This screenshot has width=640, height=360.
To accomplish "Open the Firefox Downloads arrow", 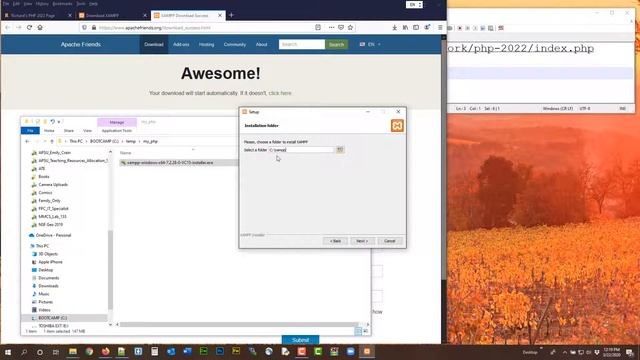I will click(394, 28).
